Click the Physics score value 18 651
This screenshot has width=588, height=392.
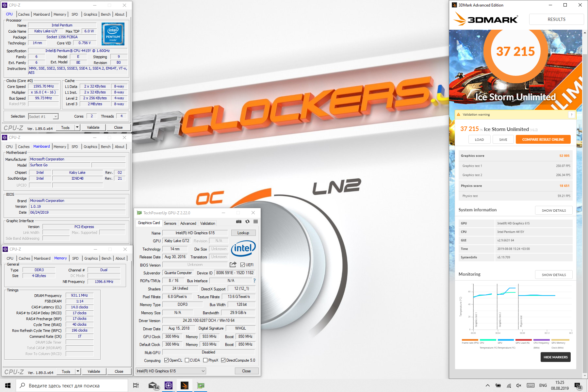[564, 186]
